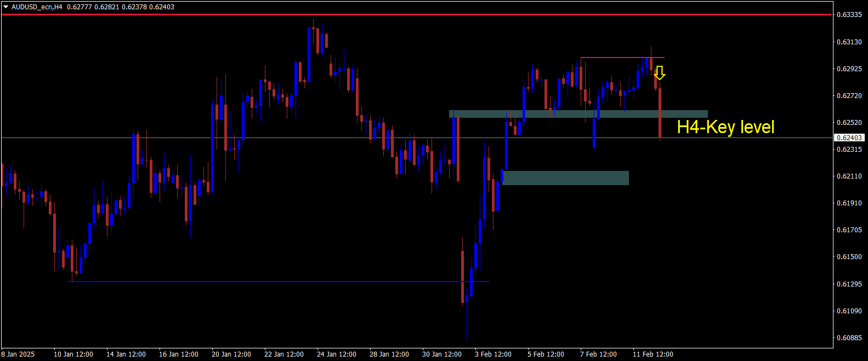Select the blue horizontal line near 0.61295
The image size is (868, 361).
pos(278,282)
